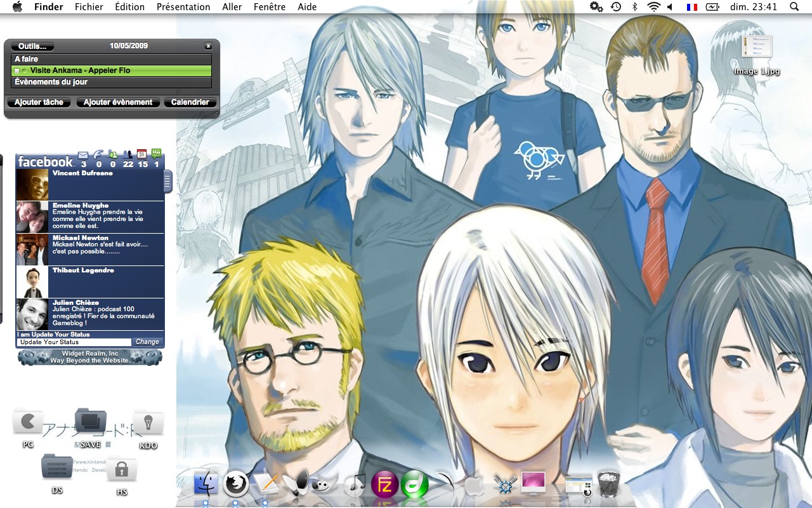Open the music note iTunes Dock icon

[355, 485]
